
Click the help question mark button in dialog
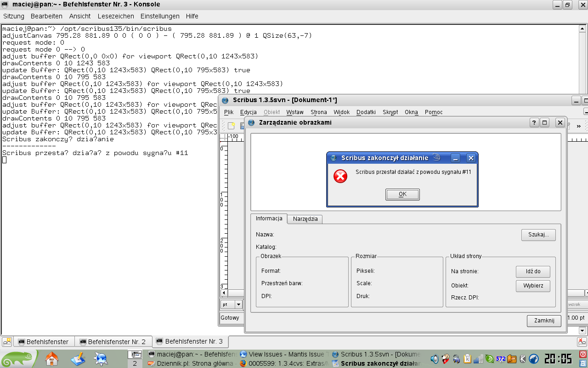tap(534, 123)
